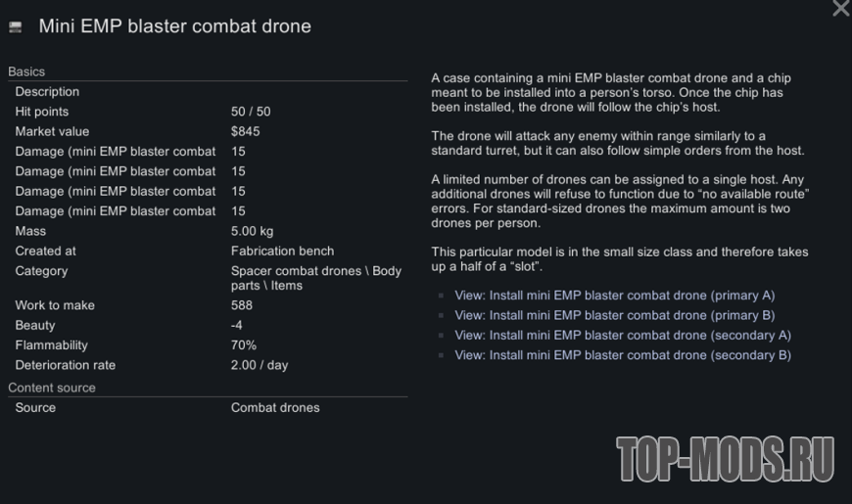Open Install mini EMP blaster drone (primary B)
The width and height of the screenshot is (852, 504).
[x=615, y=315]
